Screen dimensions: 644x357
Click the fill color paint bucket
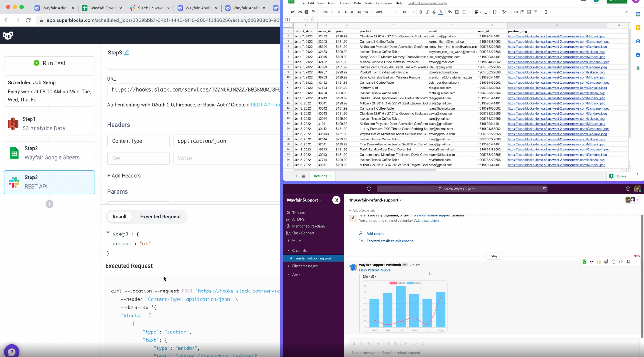click(x=450, y=12)
